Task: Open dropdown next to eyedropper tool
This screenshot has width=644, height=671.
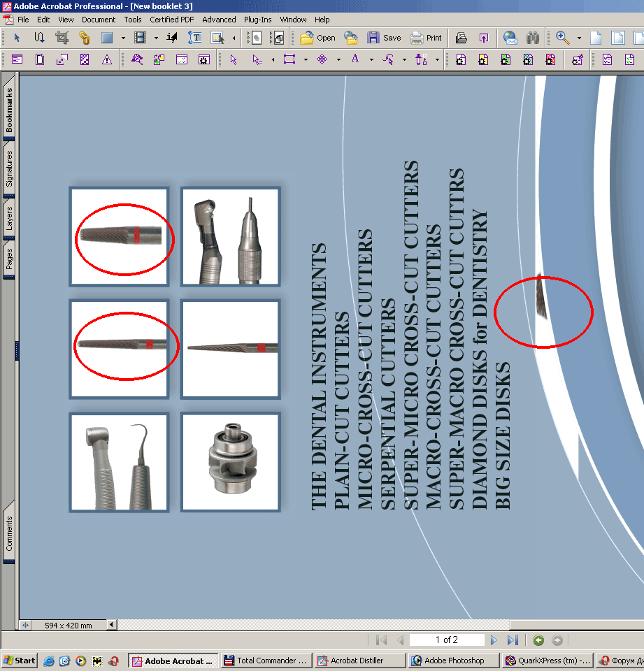Action: tap(437, 60)
